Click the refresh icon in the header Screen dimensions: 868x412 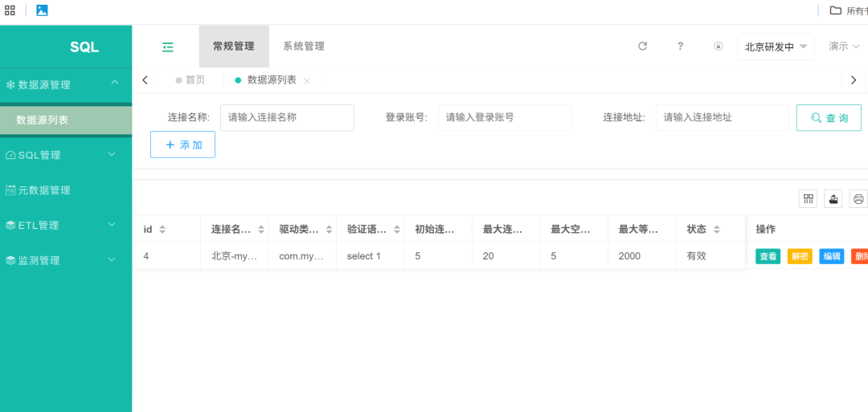point(643,47)
